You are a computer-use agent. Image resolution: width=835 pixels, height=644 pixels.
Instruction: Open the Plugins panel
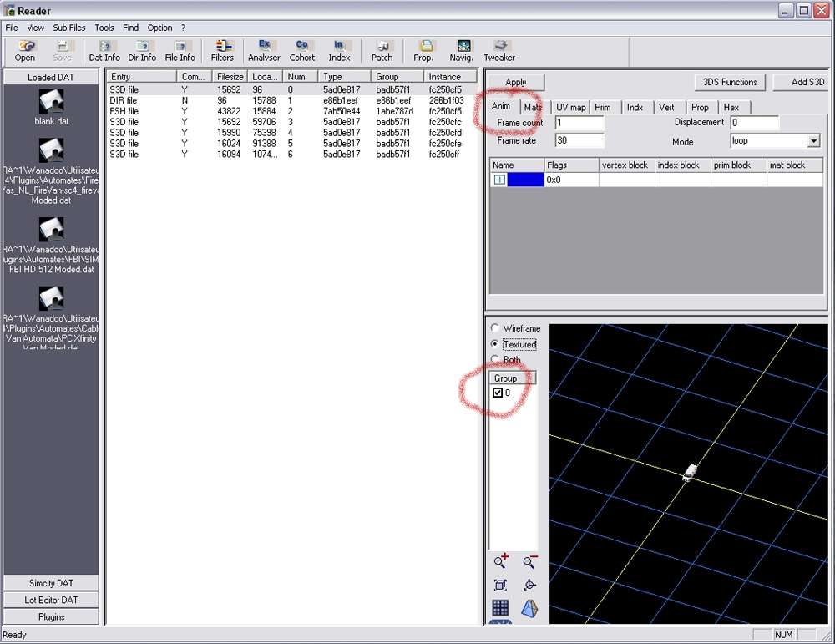pyautogui.click(x=51, y=616)
